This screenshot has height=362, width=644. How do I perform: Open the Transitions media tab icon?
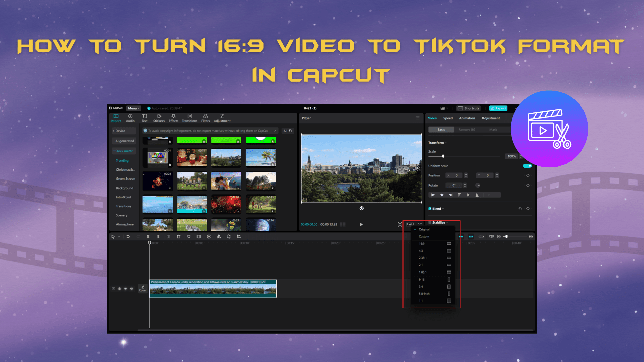tap(189, 118)
